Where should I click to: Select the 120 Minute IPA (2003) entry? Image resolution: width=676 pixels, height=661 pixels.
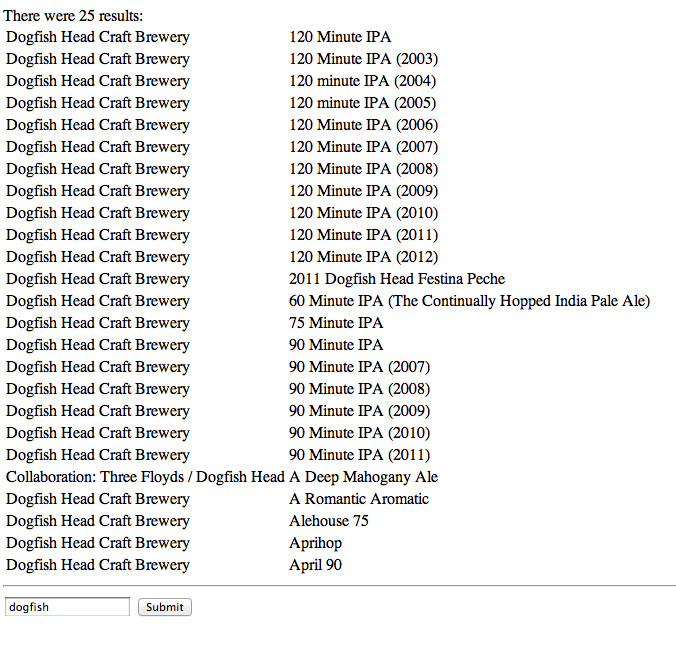coord(363,59)
